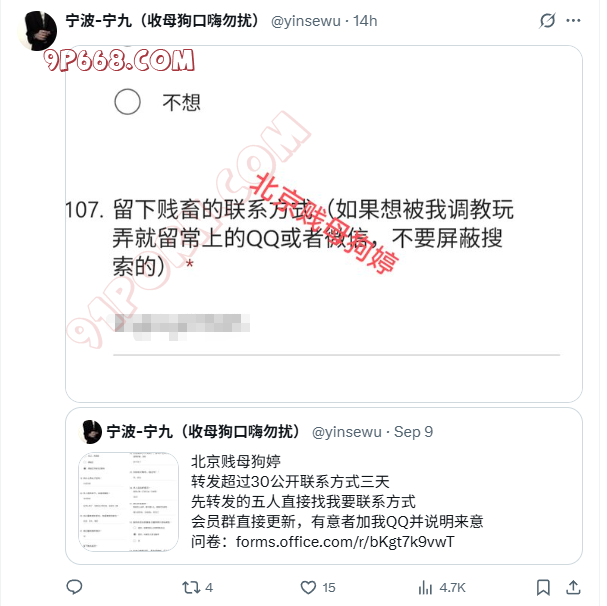The height and width of the screenshot is (606, 607).
Task: Open the author's profile avatar at top
Action: [x=38, y=31]
